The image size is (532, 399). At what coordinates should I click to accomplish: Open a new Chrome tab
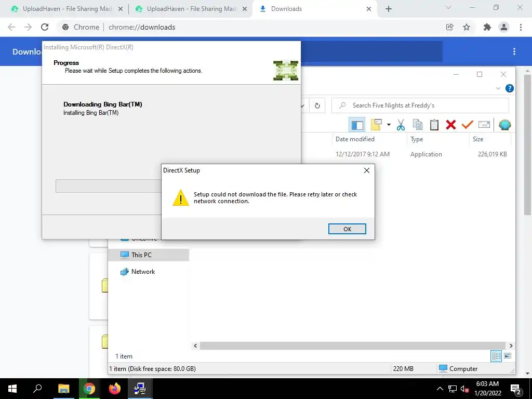(x=389, y=9)
